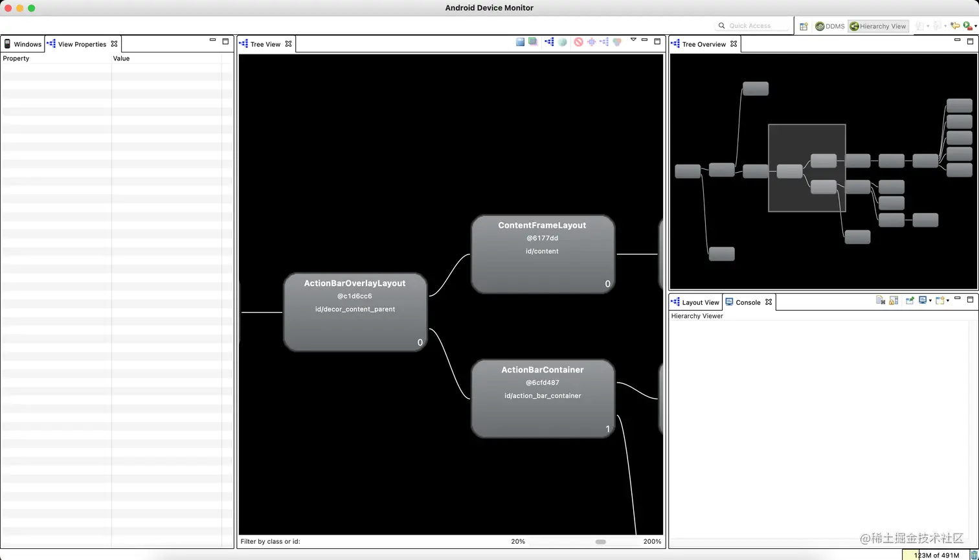
Task: Click the bottom-left node in Tree Overview
Action: pyautogui.click(x=722, y=254)
